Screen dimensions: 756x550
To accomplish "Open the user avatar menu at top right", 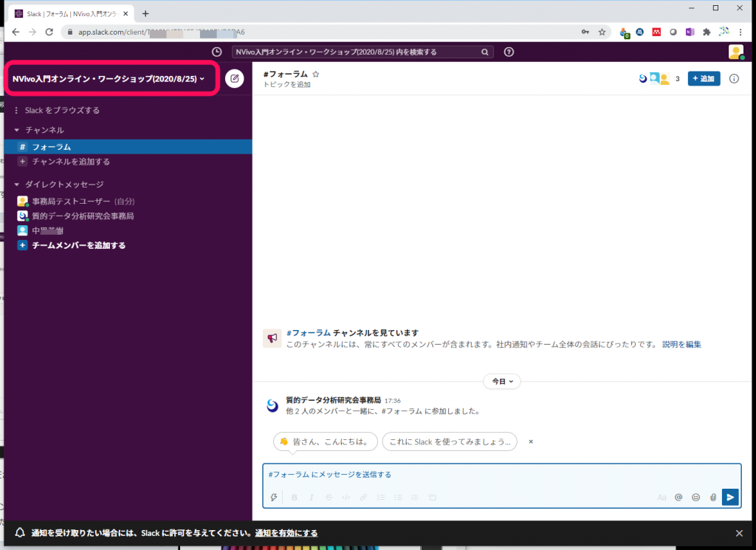I will pos(736,52).
